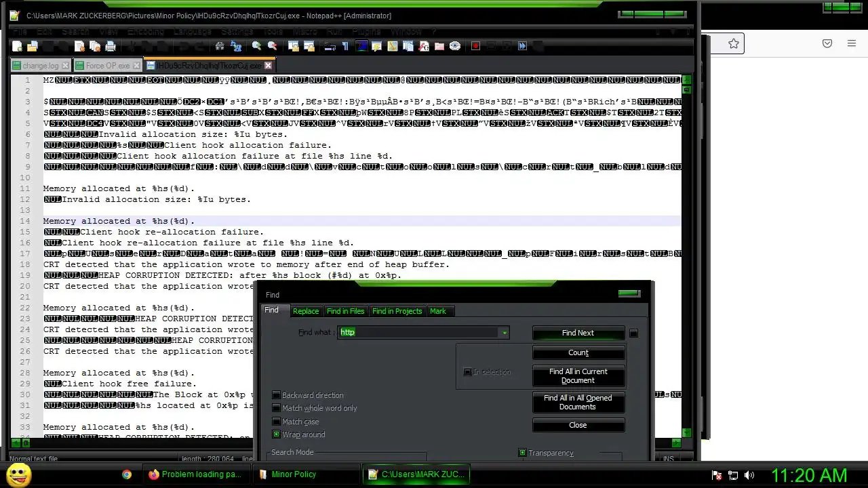Click the User Defined Language icon
This screenshot has width=868, height=488.
tap(376, 46)
